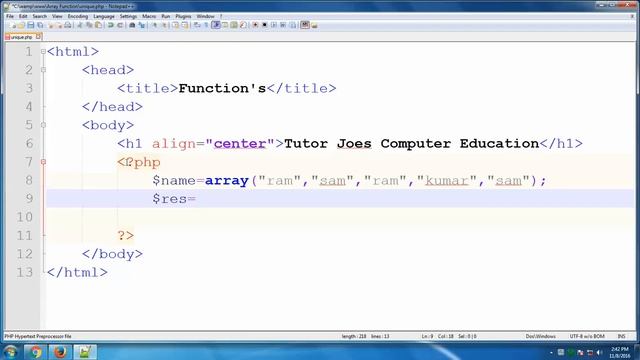
Task: Click the Replace toolbar icon
Action: click(x=142, y=25)
